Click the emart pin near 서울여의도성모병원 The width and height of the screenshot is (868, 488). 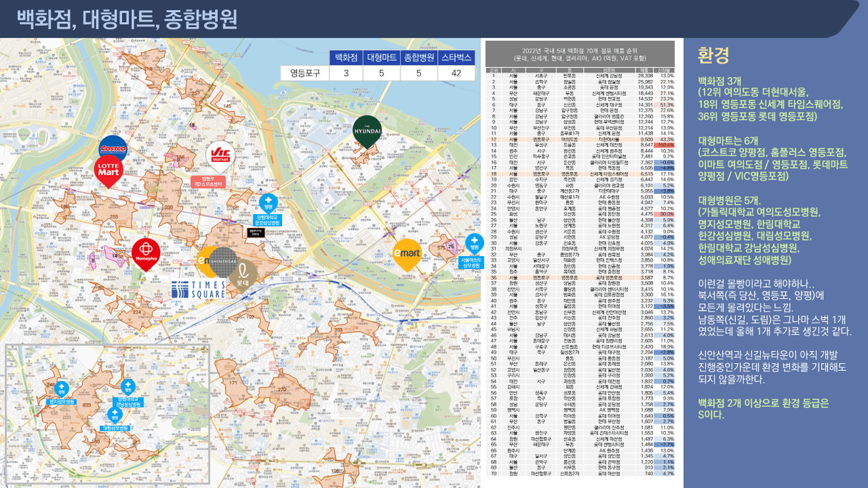[x=407, y=255]
